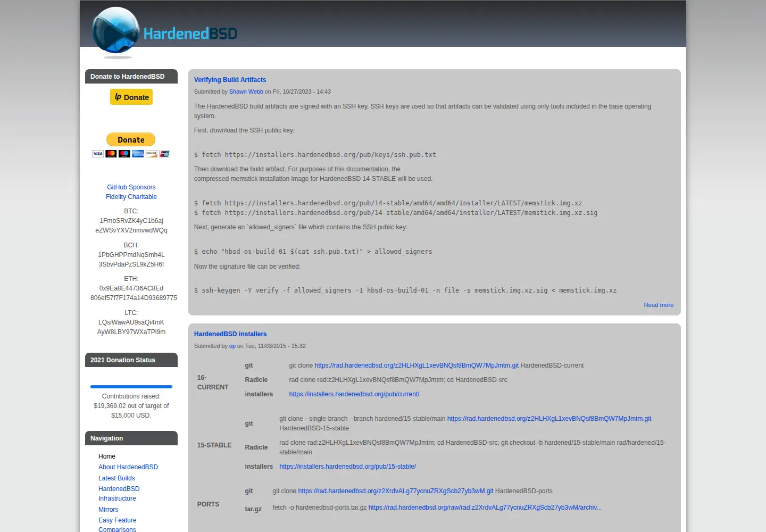Click the BCH address 1PbGHPPmdNqSmh4L

(131, 255)
